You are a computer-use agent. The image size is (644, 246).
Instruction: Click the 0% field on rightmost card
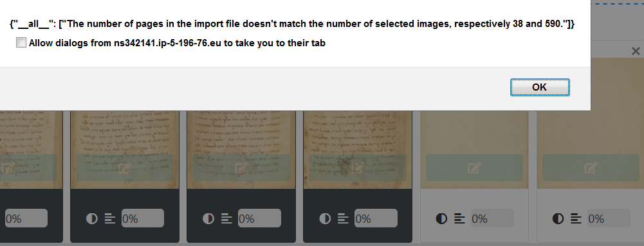tap(609, 218)
